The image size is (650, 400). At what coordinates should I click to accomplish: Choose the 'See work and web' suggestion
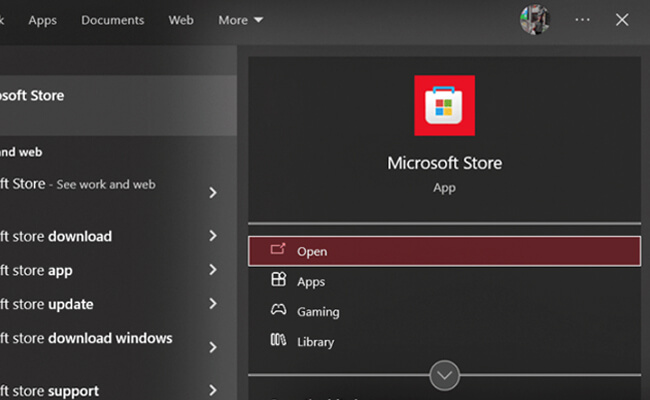coord(78,184)
